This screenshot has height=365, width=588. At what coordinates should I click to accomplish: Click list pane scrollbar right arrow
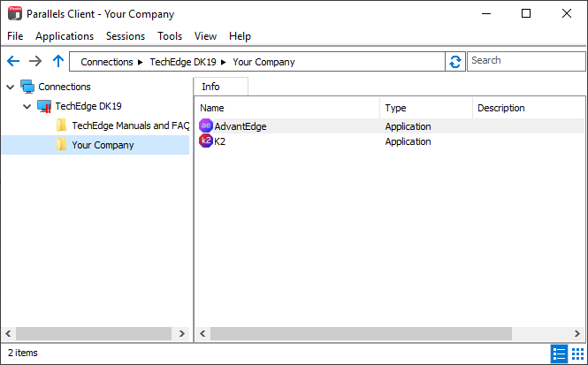coord(577,333)
